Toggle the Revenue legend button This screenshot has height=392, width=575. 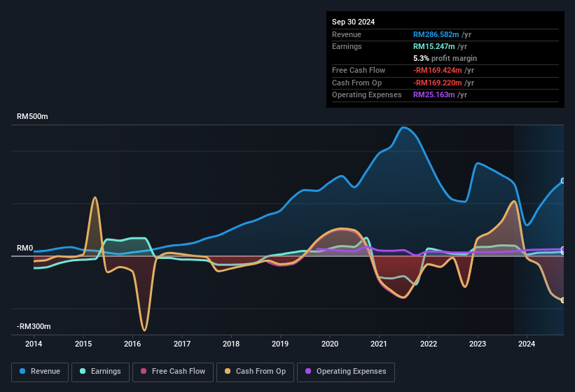click(x=40, y=372)
